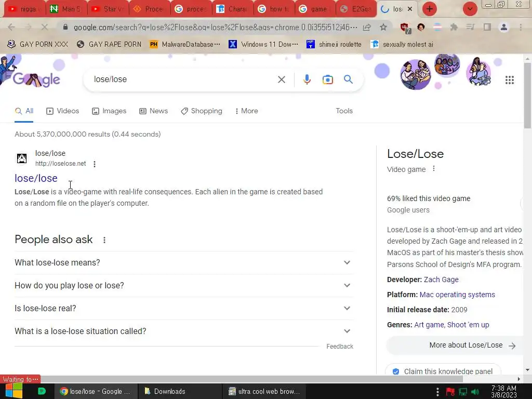Open ultra cool web browser taskbar item
Image resolution: width=532 pixels, height=399 pixels.
click(264, 391)
